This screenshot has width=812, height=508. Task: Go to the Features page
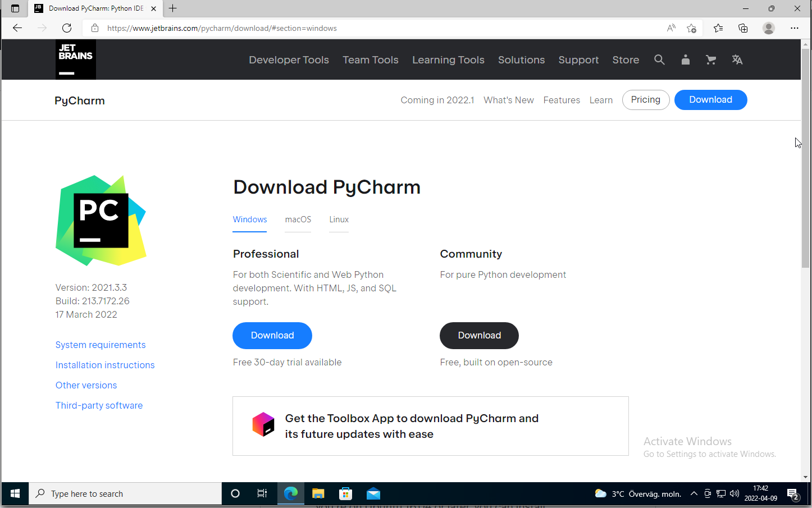(x=562, y=100)
